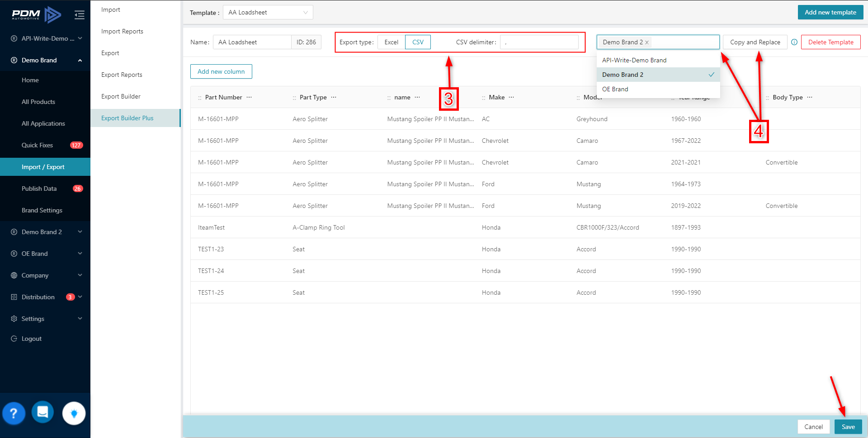
Task: Open Import submenu item
Action: (136, 9)
